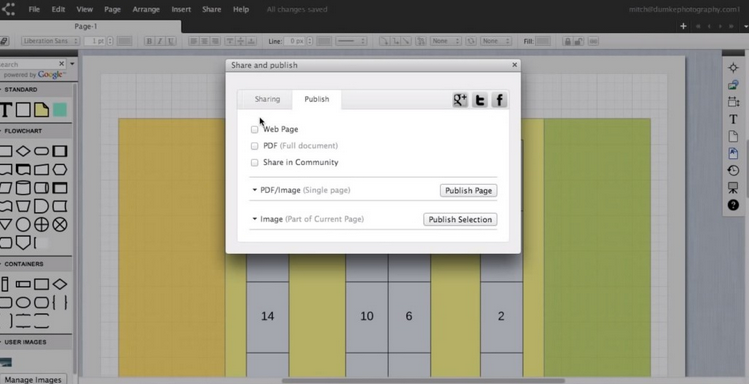Image resolution: width=750 pixels, height=384 pixels.
Task: Click the Publish Page button
Action: coord(468,190)
